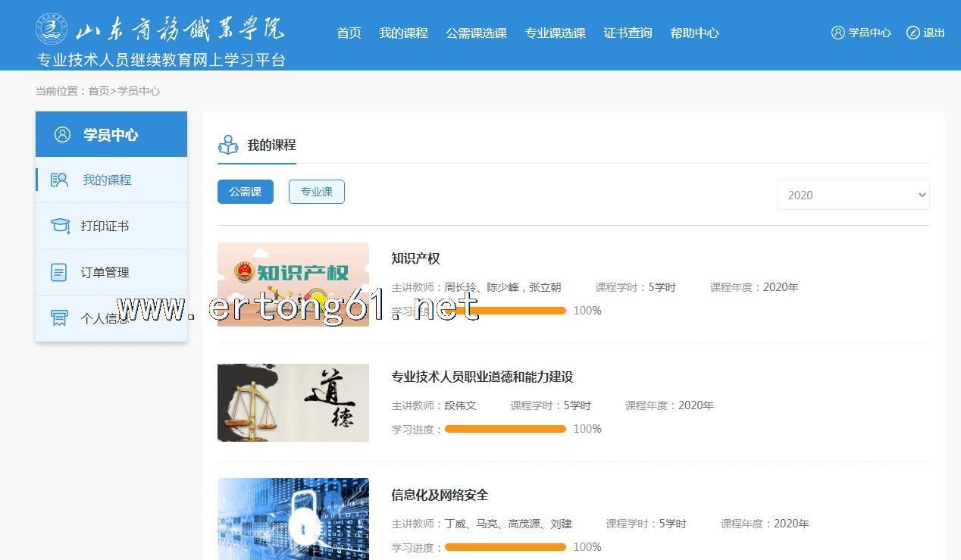Go to 证书查询 in navigation bar
Viewport: 961px width, 560px height.
pyautogui.click(x=628, y=33)
